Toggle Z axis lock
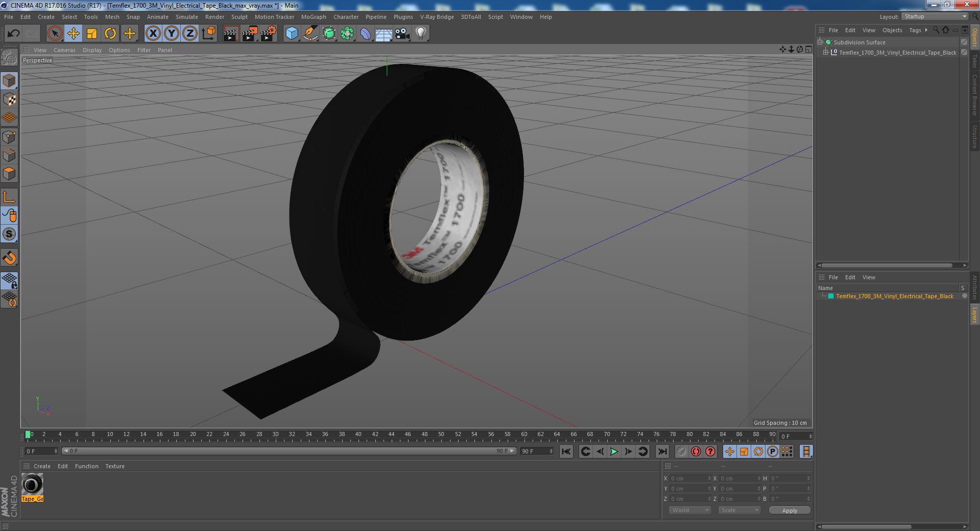 (x=190, y=34)
